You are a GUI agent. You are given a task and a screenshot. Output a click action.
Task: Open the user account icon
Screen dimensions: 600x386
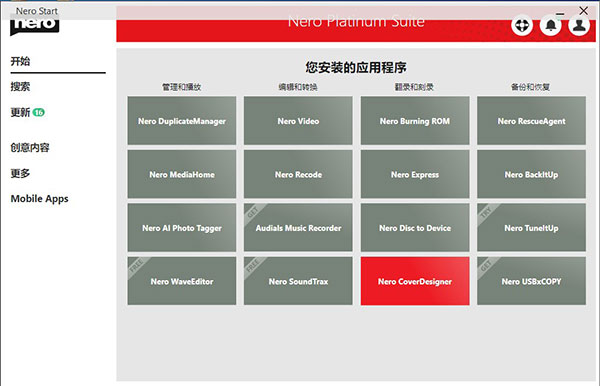click(579, 26)
